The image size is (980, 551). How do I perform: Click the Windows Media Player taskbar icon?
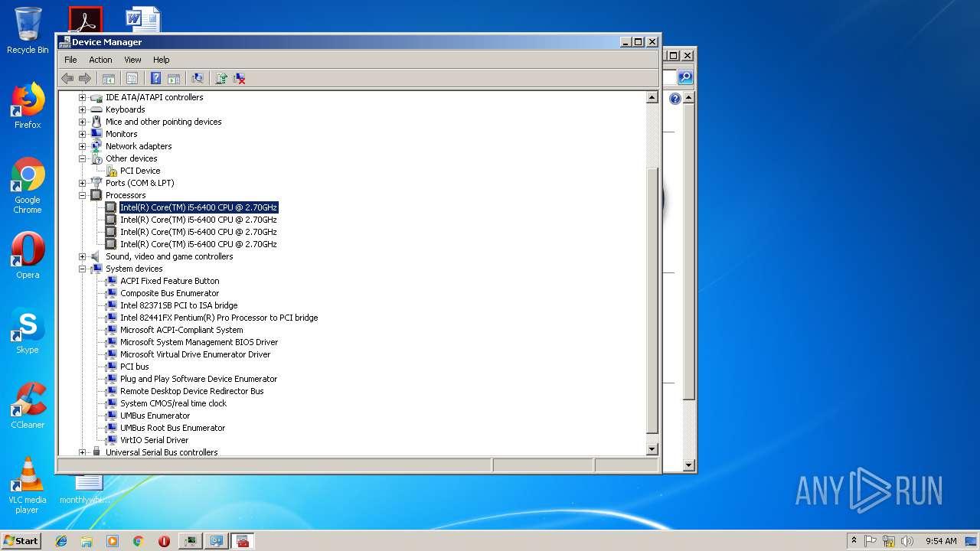(x=113, y=541)
